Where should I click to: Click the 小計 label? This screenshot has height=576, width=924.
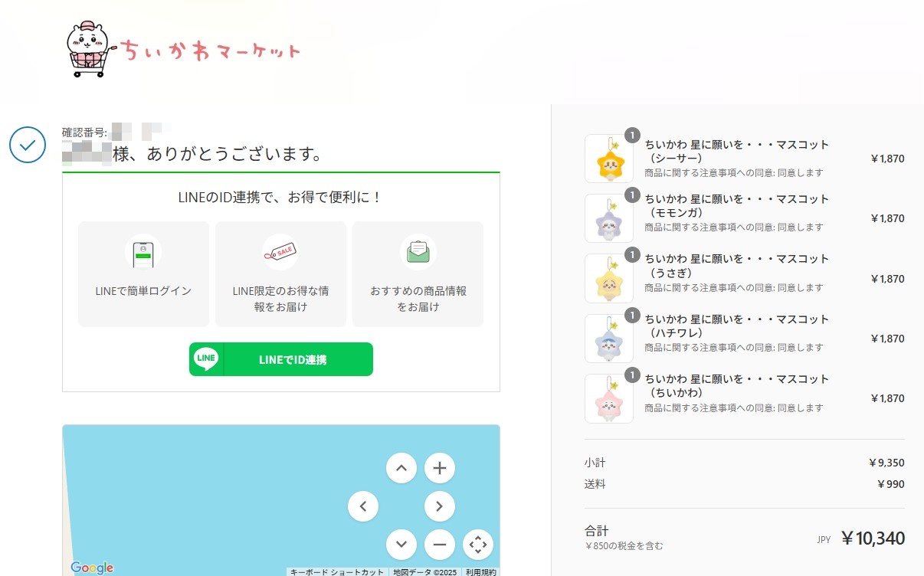tap(595, 463)
